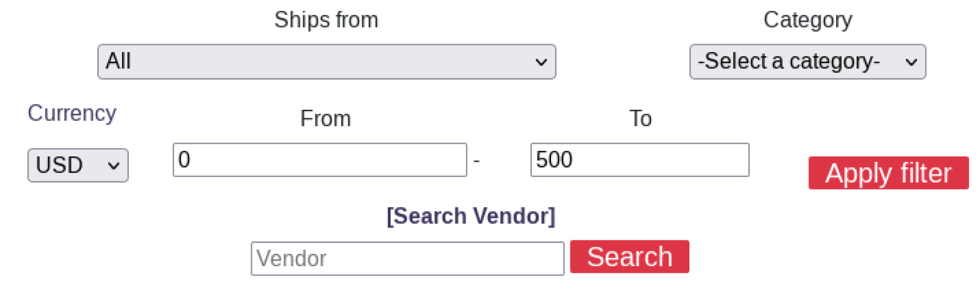Expand the Select a category dropdown
Screen dimensions: 980x295
tap(807, 62)
